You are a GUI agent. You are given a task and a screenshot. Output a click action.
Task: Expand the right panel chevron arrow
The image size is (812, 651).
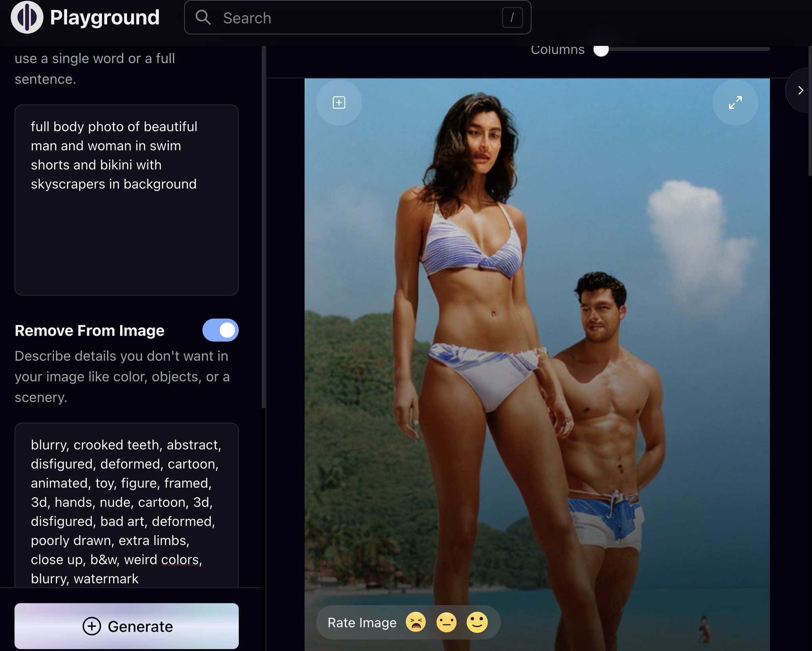click(x=801, y=90)
